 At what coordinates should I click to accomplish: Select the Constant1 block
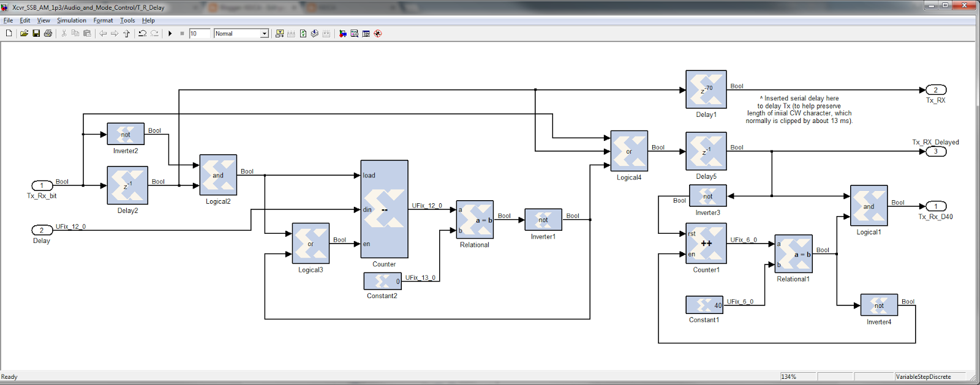coord(704,305)
